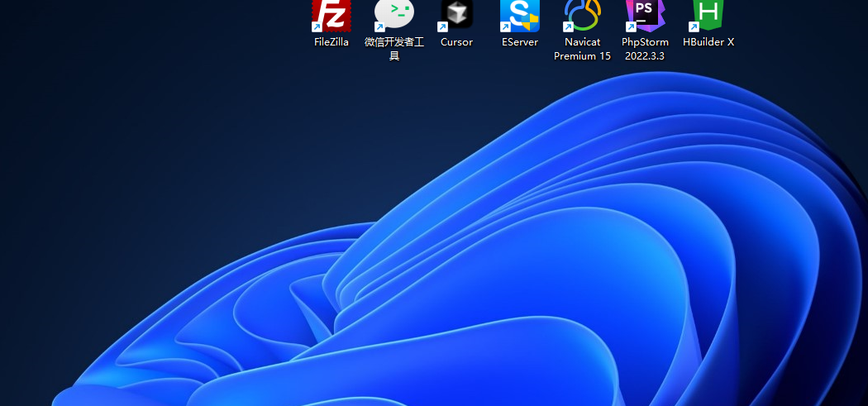Select the FileZilla desktop shortcut icon
The width and height of the screenshot is (868, 406).
(x=331, y=15)
